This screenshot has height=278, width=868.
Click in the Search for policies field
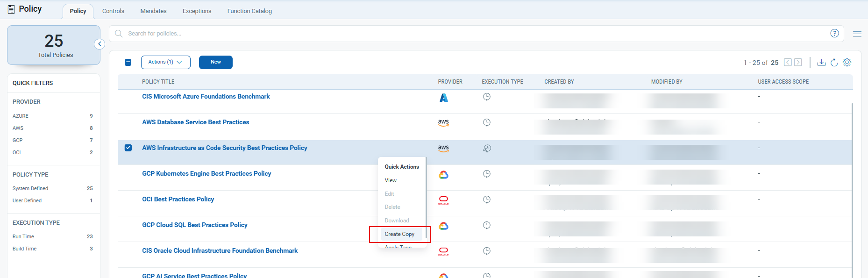477,34
